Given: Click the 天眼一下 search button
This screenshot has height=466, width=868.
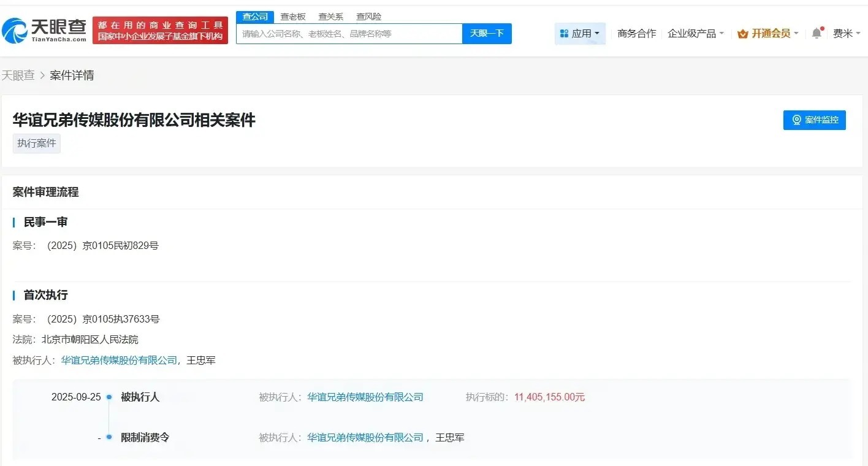Looking at the screenshot, I should pos(487,34).
